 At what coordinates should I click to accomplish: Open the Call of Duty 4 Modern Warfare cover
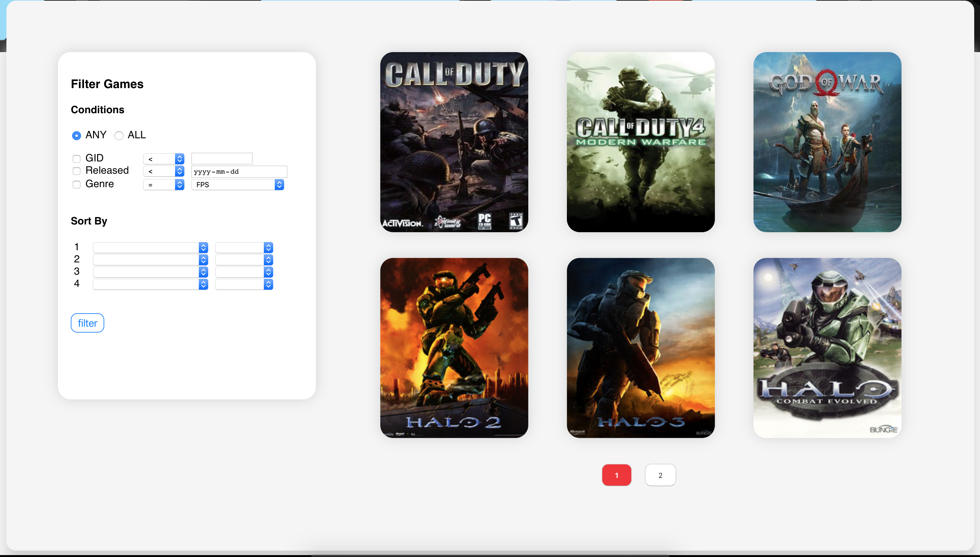[641, 142]
